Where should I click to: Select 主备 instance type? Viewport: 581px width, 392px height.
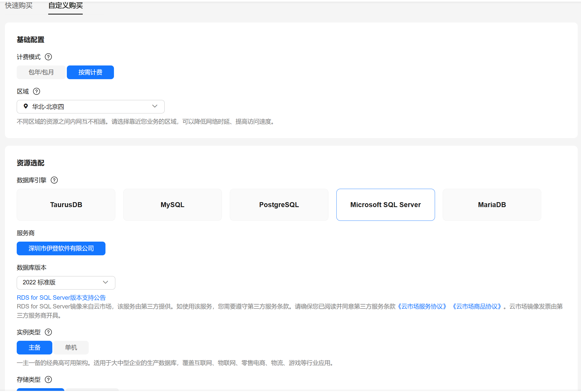click(35, 348)
